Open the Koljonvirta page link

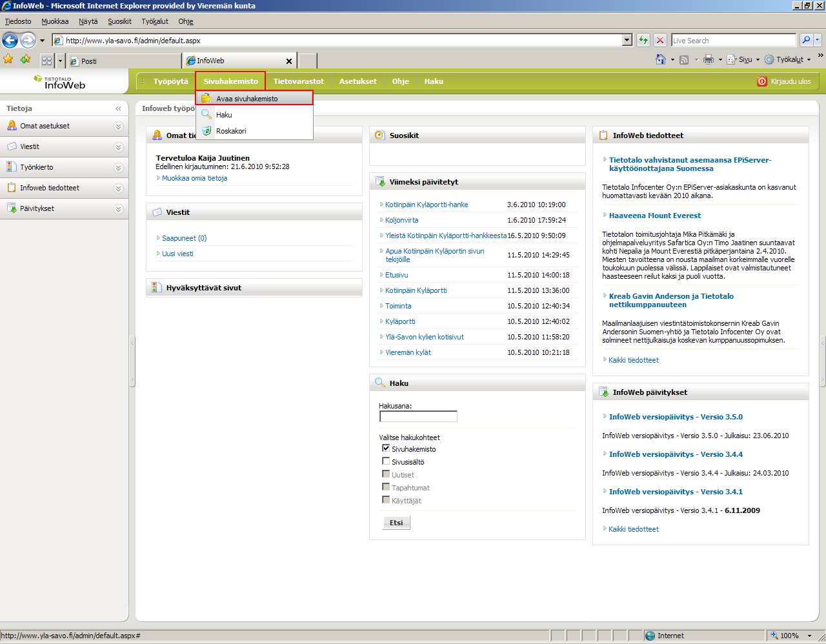point(401,220)
